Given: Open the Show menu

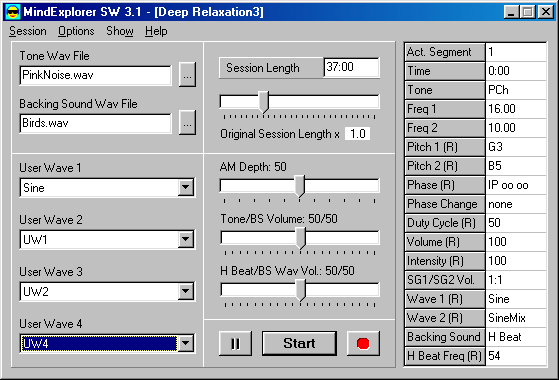Looking at the screenshot, I should coord(120,31).
